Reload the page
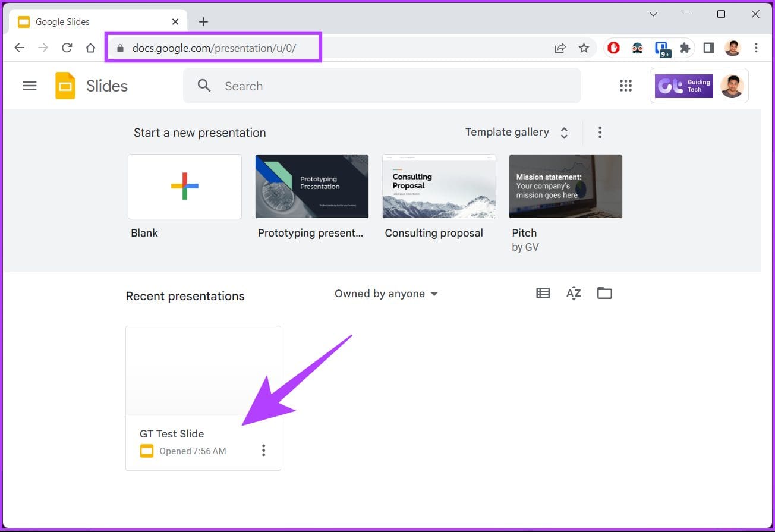 tap(67, 48)
